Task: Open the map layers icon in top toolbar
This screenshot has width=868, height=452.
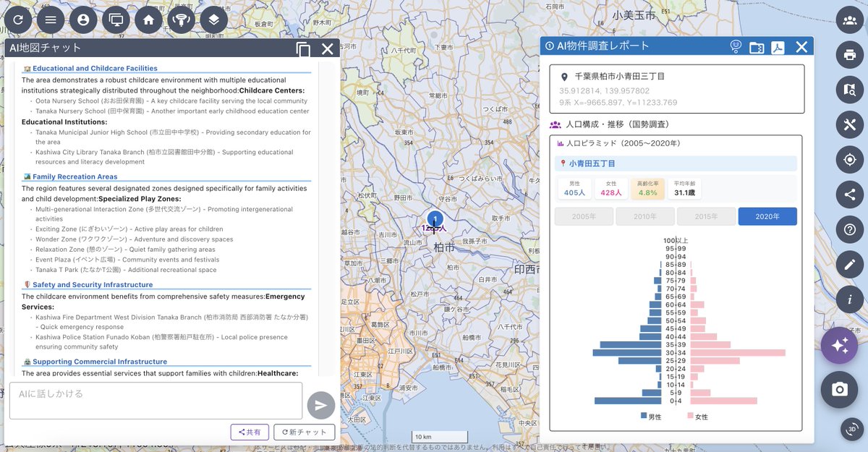Action: pyautogui.click(x=213, y=20)
